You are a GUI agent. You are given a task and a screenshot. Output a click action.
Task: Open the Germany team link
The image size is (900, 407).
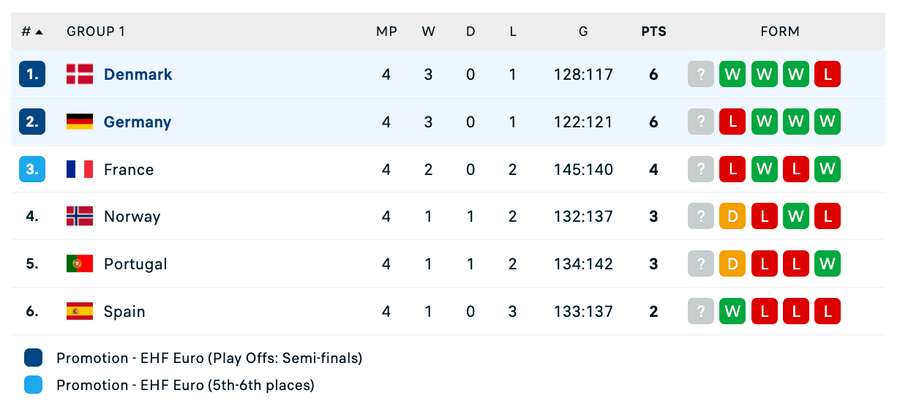(x=137, y=122)
